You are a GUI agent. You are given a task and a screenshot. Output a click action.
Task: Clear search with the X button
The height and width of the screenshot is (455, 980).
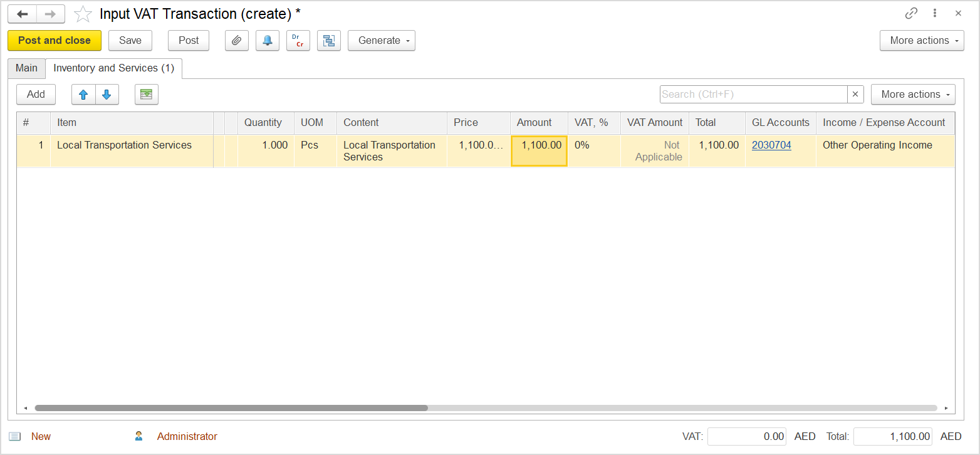click(x=855, y=95)
